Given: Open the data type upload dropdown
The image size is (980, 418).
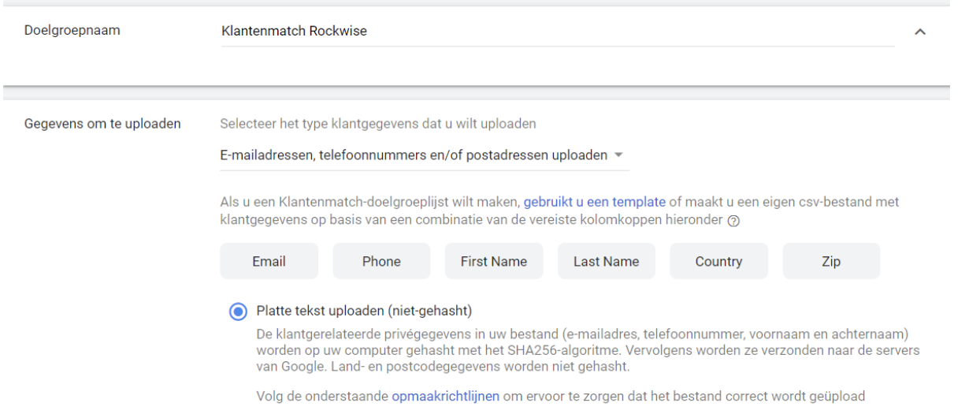Looking at the screenshot, I should (425, 155).
